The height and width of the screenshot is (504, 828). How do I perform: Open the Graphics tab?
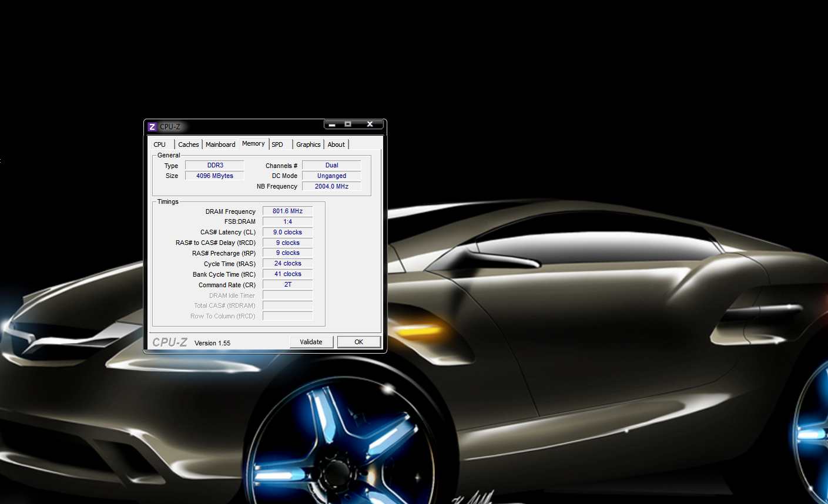(x=309, y=145)
